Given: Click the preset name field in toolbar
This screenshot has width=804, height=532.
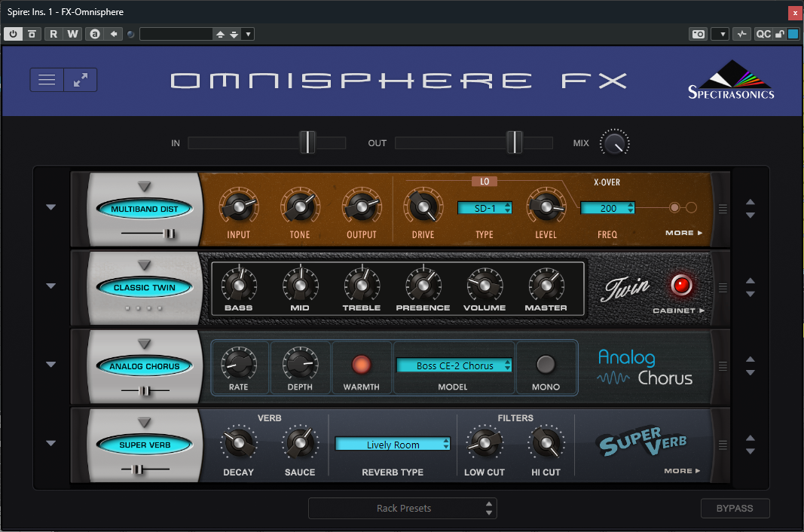Looking at the screenshot, I should pyautogui.click(x=176, y=34).
